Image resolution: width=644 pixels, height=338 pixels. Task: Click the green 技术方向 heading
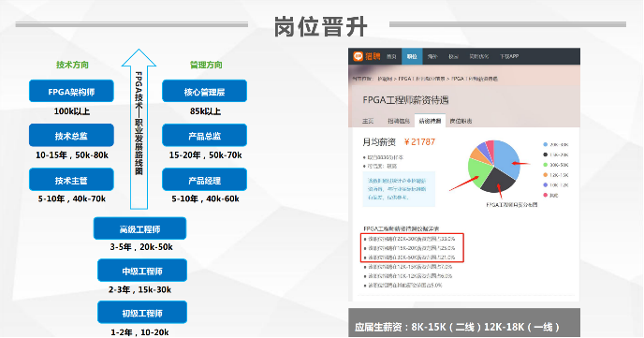click(x=72, y=65)
